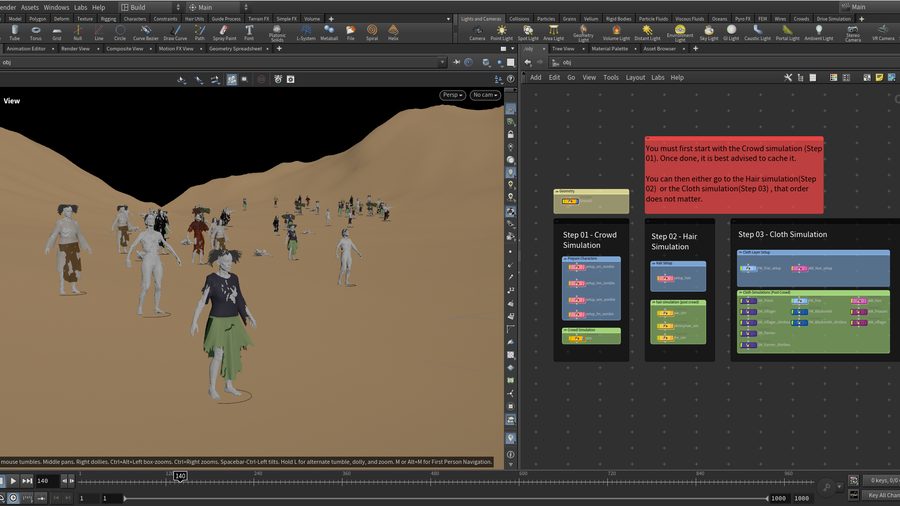
Task: Add a Caustic Light
Action: (x=758, y=32)
